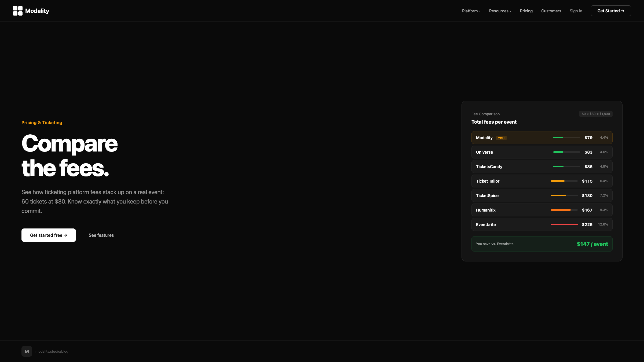Open the Customers nav item
This screenshot has width=644, height=362.
click(x=551, y=11)
